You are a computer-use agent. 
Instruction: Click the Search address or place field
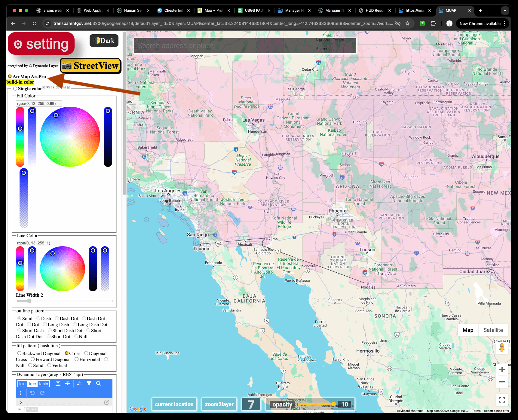(x=245, y=46)
